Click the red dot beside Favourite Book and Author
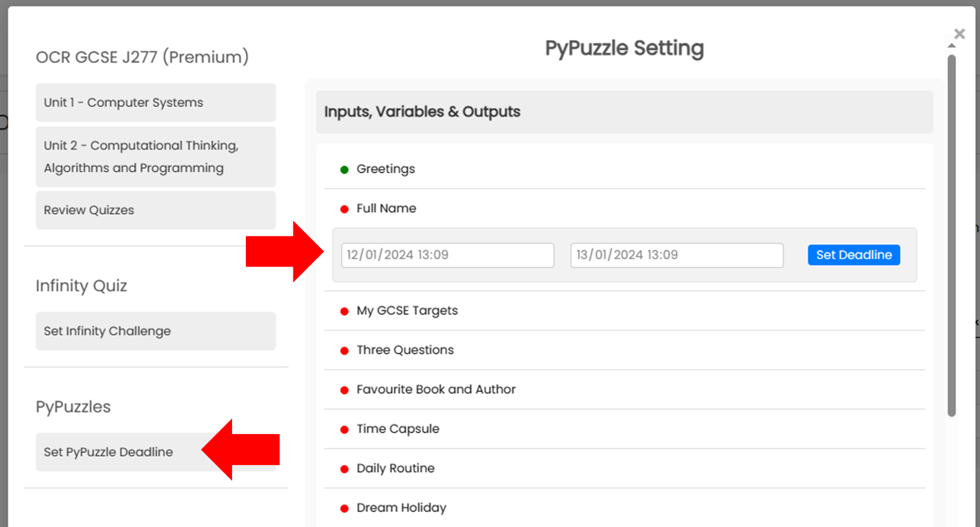 click(x=345, y=390)
